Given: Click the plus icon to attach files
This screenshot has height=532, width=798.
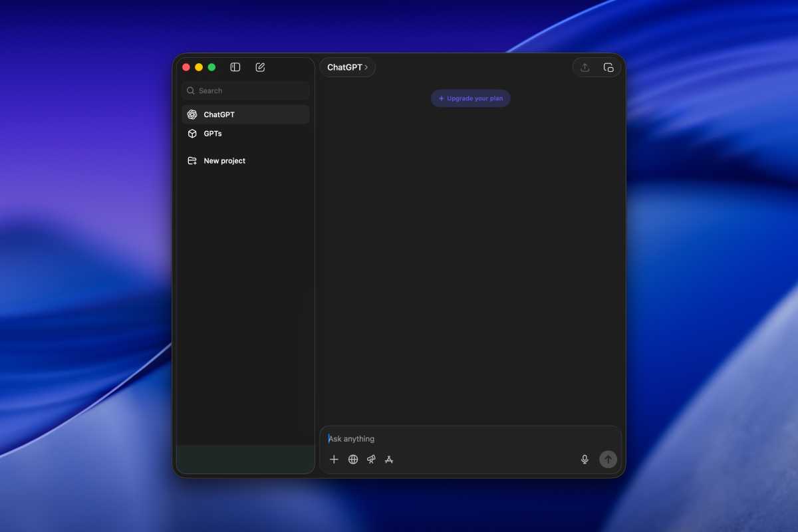Looking at the screenshot, I should tap(334, 459).
